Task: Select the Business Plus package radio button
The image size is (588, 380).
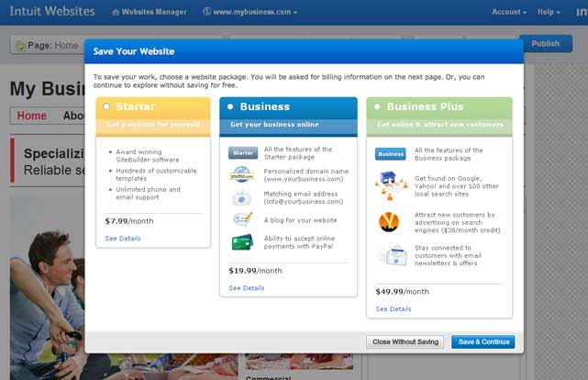Action: click(377, 106)
